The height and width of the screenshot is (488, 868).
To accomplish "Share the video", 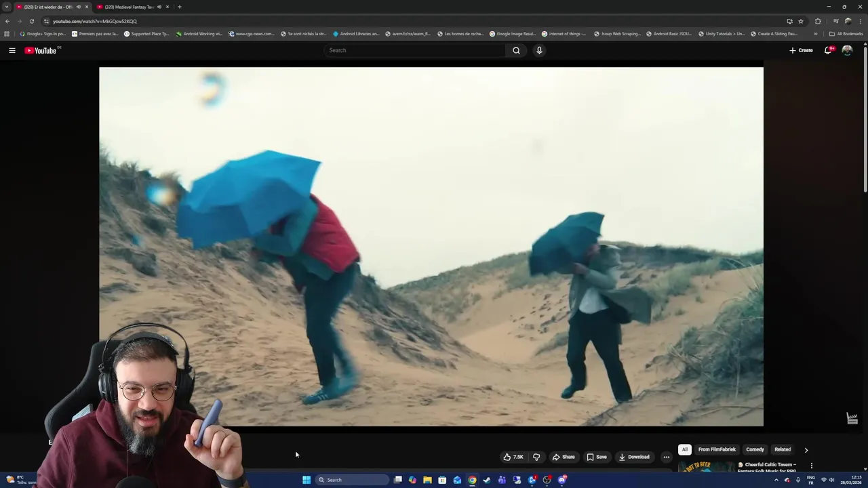I will pyautogui.click(x=564, y=457).
